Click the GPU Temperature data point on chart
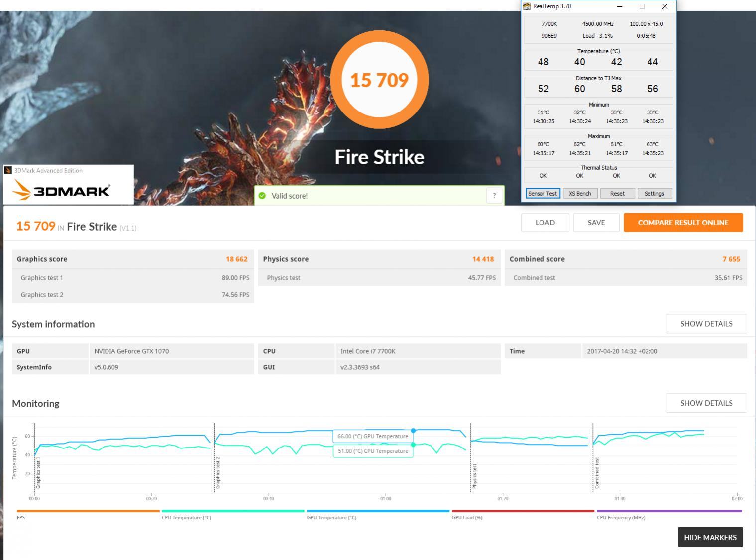This screenshot has height=560, width=756. 413,430
